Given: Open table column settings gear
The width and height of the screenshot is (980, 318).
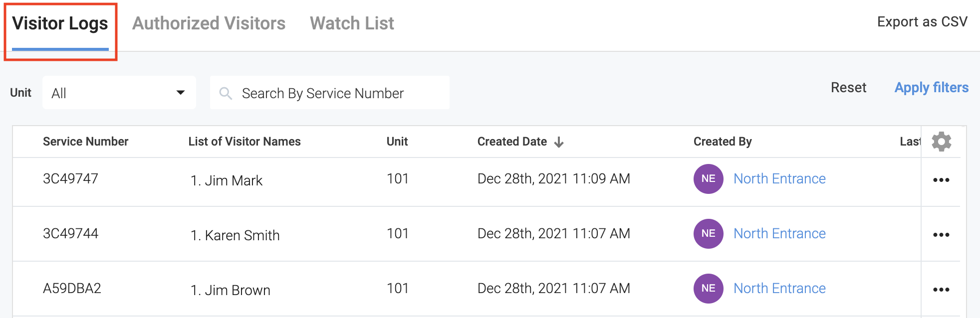Looking at the screenshot, I should 941,142.
